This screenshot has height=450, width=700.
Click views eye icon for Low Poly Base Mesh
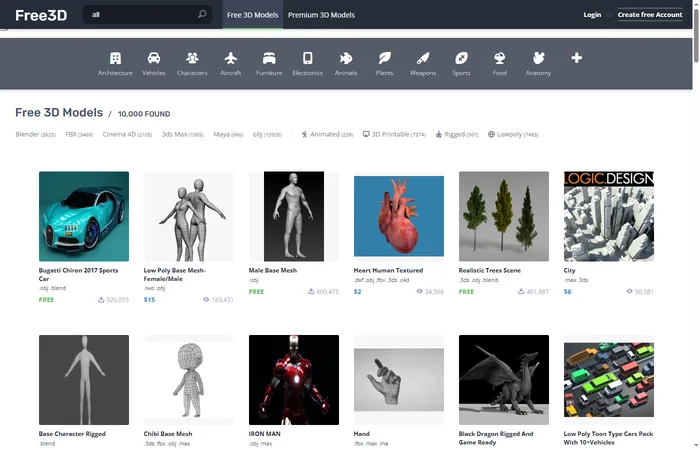[206, 300]
